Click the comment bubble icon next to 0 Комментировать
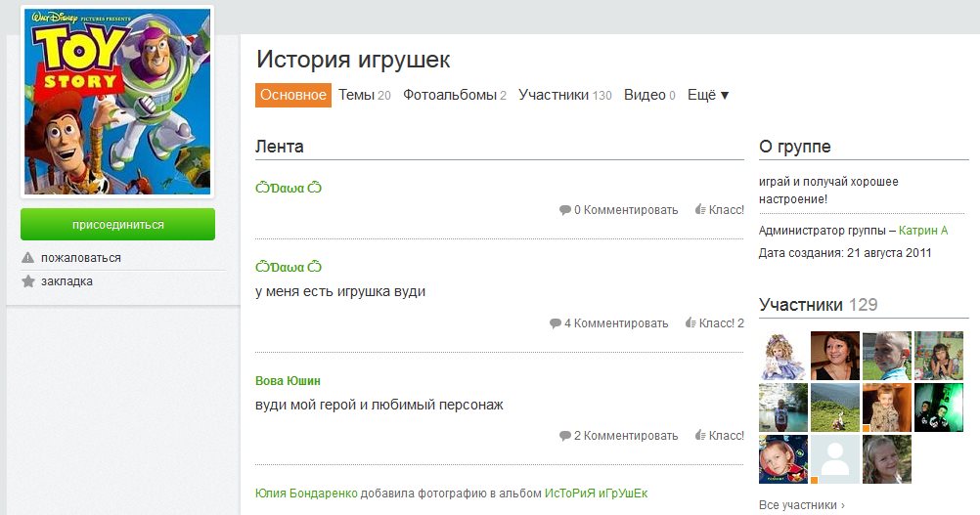This screenshot has height=515, width=980. click(565, 210)
